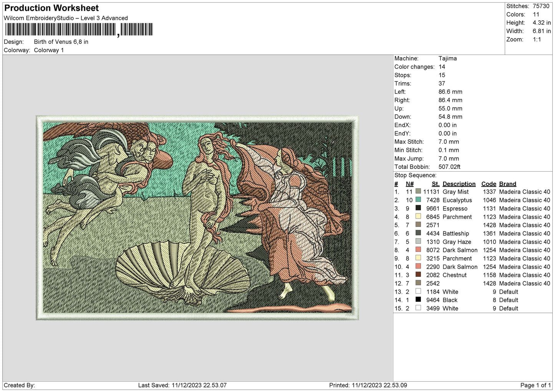Click the Dark Salmon swatch in row 8
555x392 pixels.
pyautogui.click(x=418, y=250)
